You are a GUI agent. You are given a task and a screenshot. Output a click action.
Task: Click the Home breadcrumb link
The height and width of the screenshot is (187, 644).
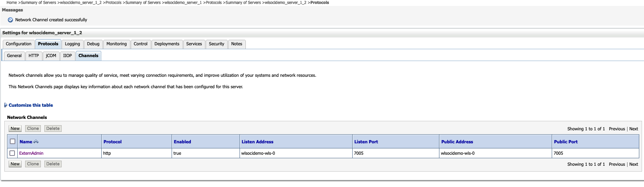click(12, 3)
